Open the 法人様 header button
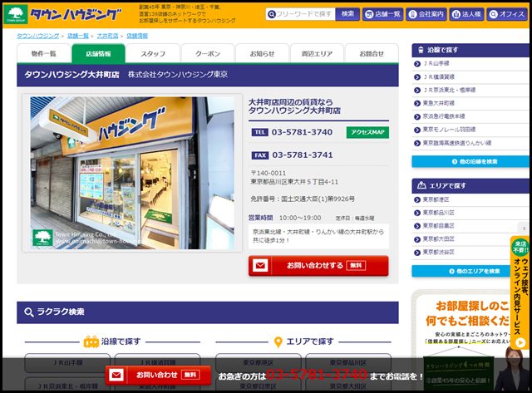The height and width of the screenshot is (393, 532). [466, 14]
